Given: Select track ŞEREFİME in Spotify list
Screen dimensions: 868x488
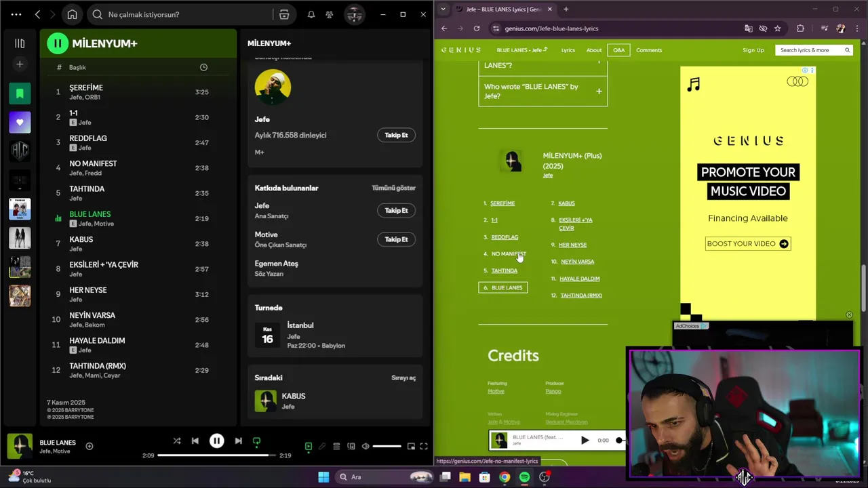Looking at the screenshot, I should pyautogui.click(x=86, y=87).
